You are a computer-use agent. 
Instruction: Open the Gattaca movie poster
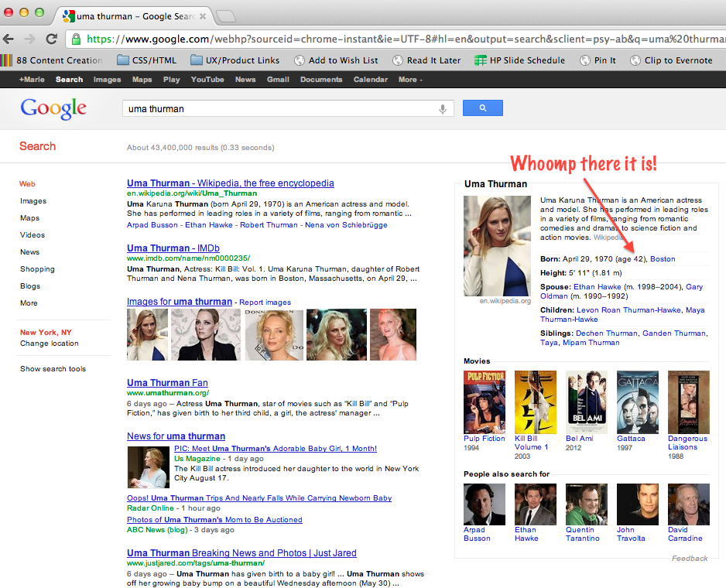pyautogui.click(x=638, y=402)
